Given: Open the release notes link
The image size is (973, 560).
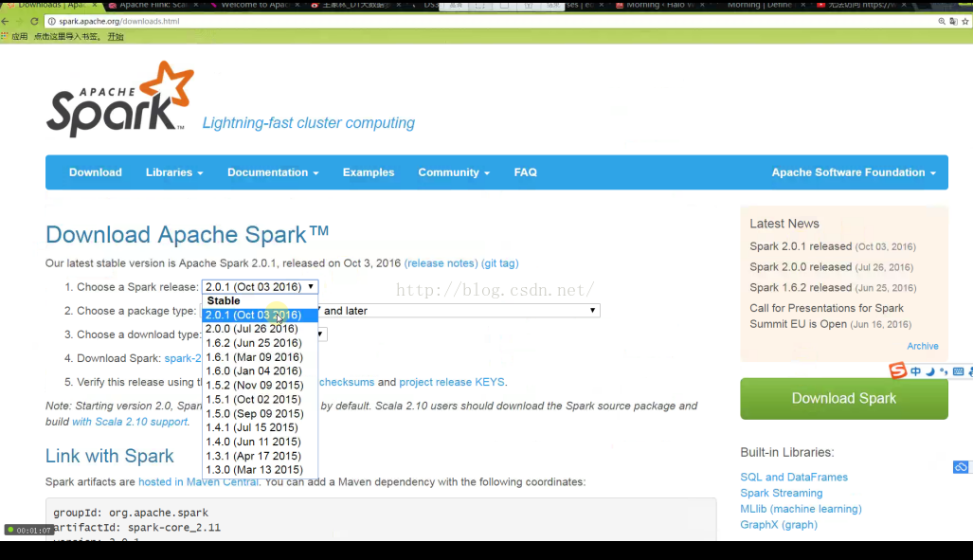Looking at the screenshot, I should (441, 263).
